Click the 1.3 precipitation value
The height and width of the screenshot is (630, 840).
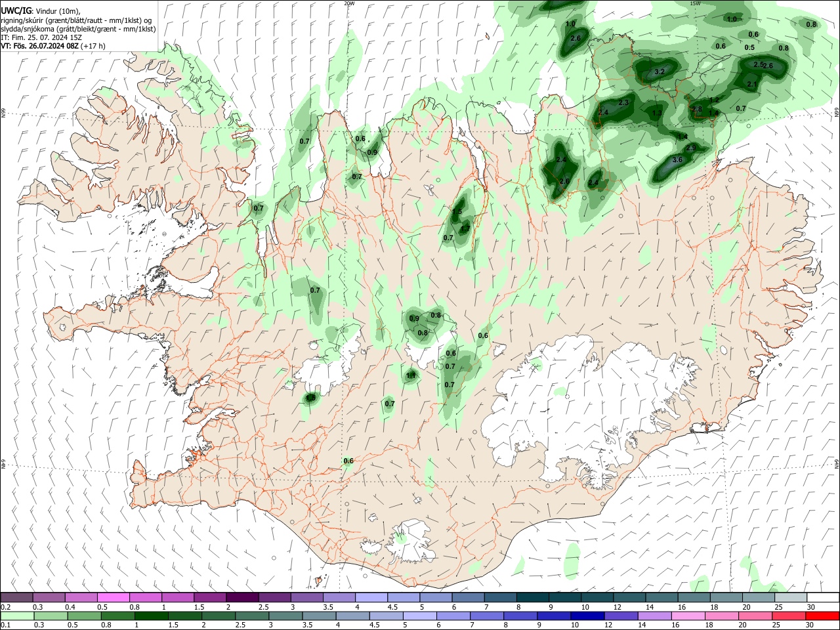tap(657, 114)
